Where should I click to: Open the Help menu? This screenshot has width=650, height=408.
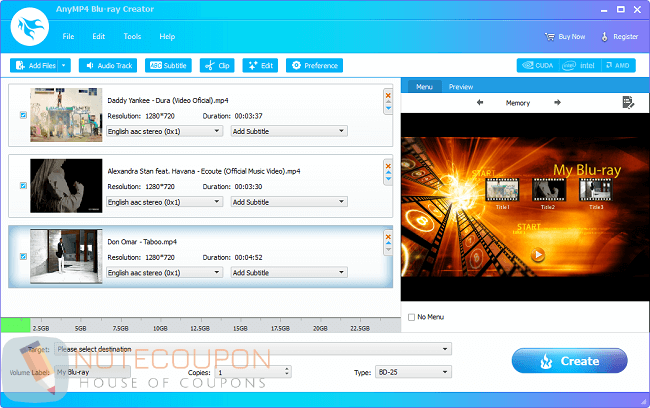pyautogui.click(x=167, y=36)
